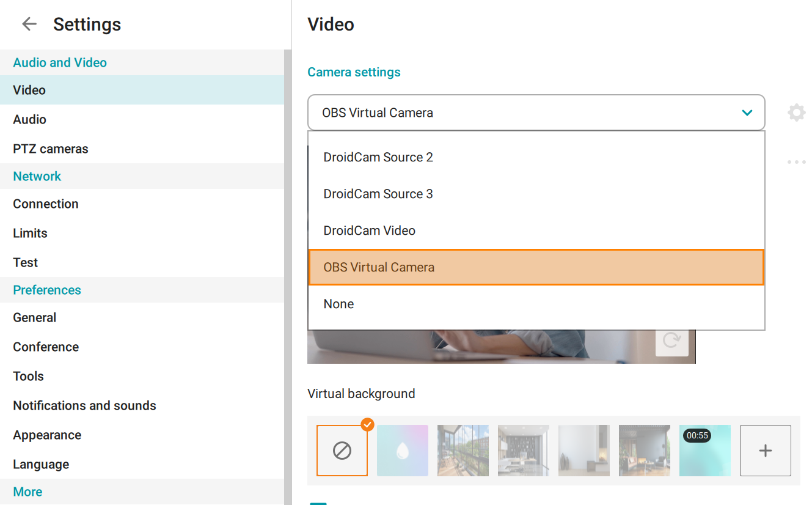
Task: Open the Audio settings section
Action: (30, 119)
